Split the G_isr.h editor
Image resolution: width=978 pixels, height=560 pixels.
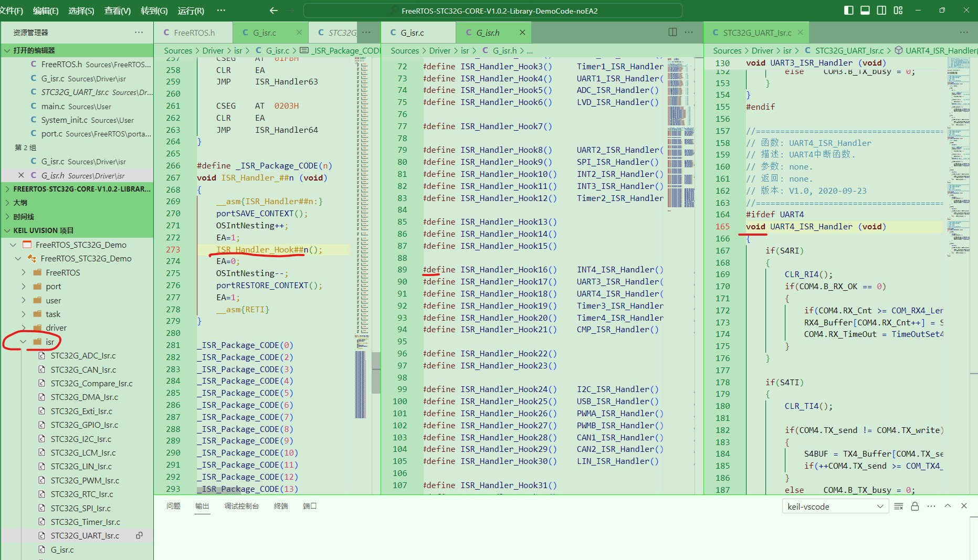(672, 33)
